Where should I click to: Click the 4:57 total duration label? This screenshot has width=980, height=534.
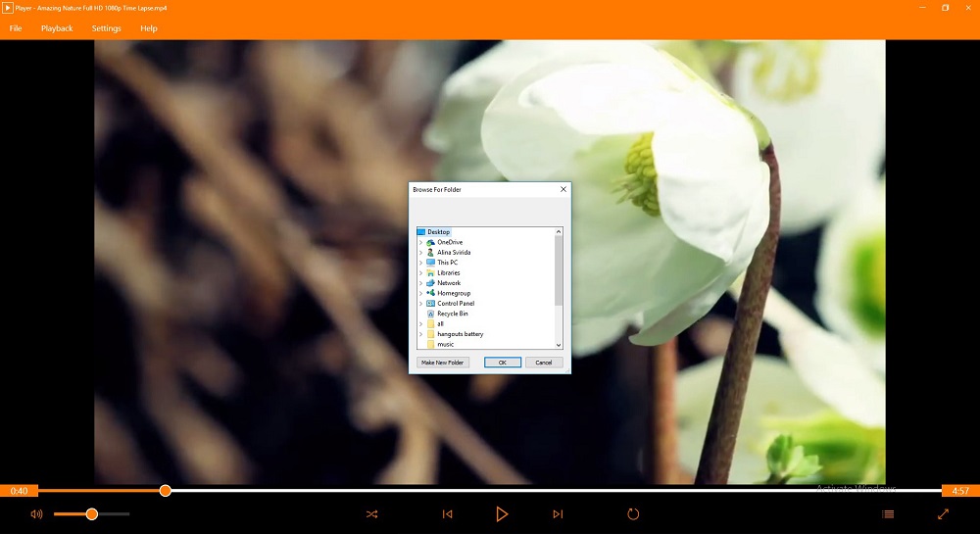(960, 491)
